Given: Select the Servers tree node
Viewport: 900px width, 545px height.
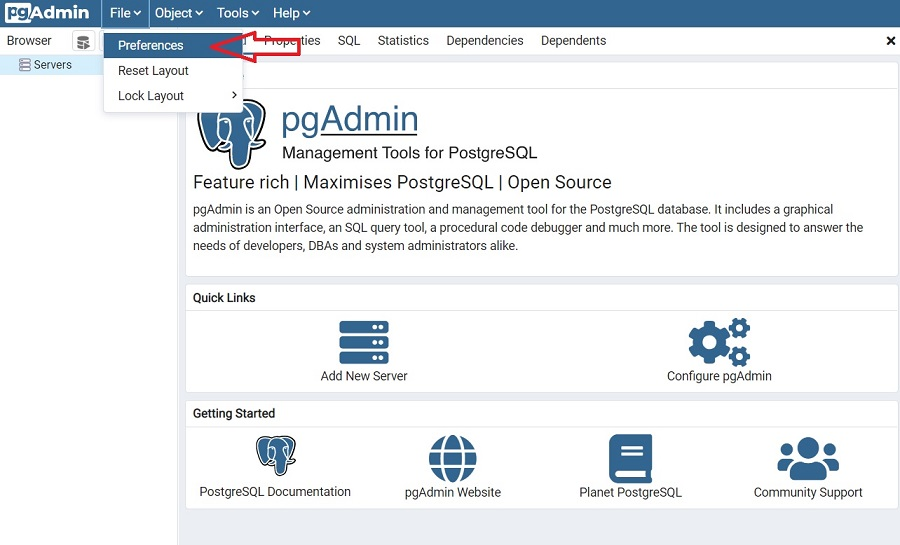Looking at the screenshot, I should click(x=52, y=65).
